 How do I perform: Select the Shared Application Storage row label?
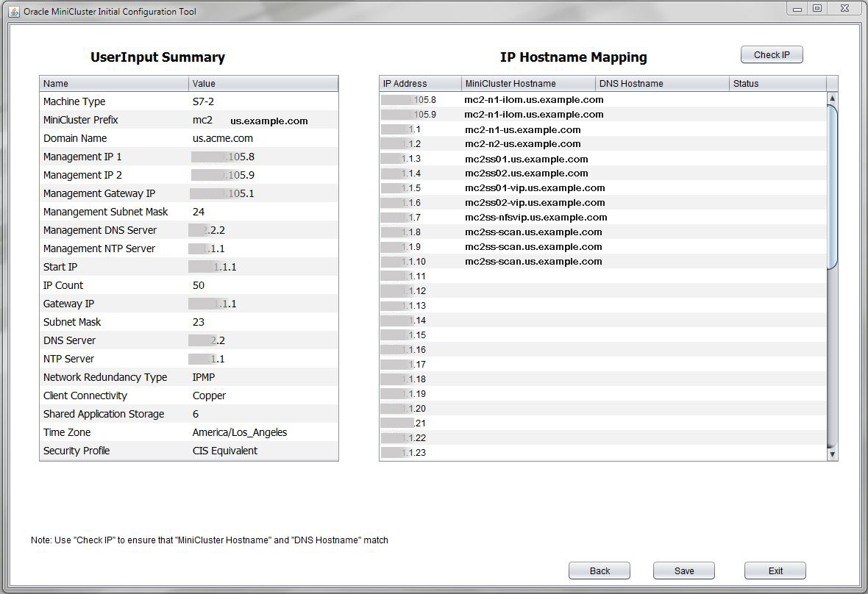(104, 414)
